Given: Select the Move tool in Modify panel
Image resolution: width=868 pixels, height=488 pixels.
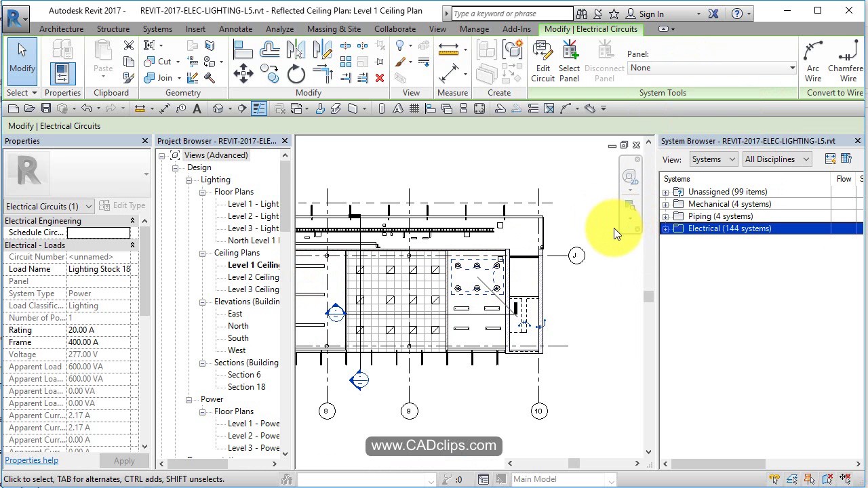Looking at the screenshot, I should click(243, 73).
